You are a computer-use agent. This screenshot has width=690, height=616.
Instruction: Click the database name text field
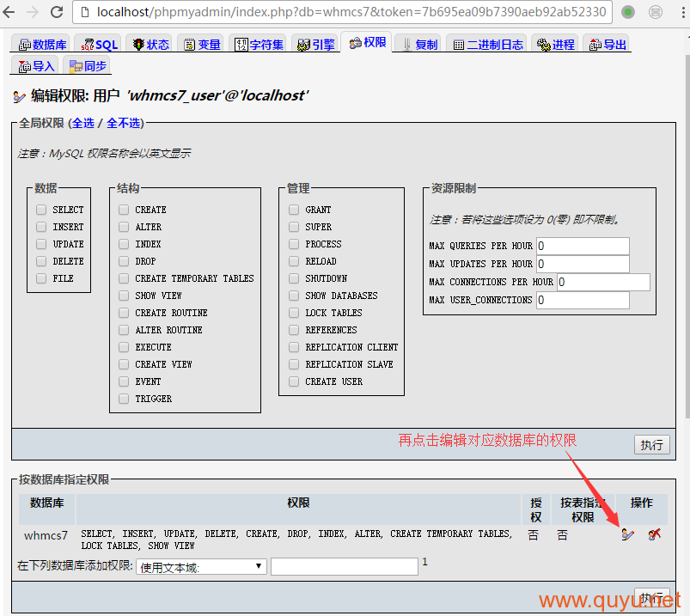(344, 567)
